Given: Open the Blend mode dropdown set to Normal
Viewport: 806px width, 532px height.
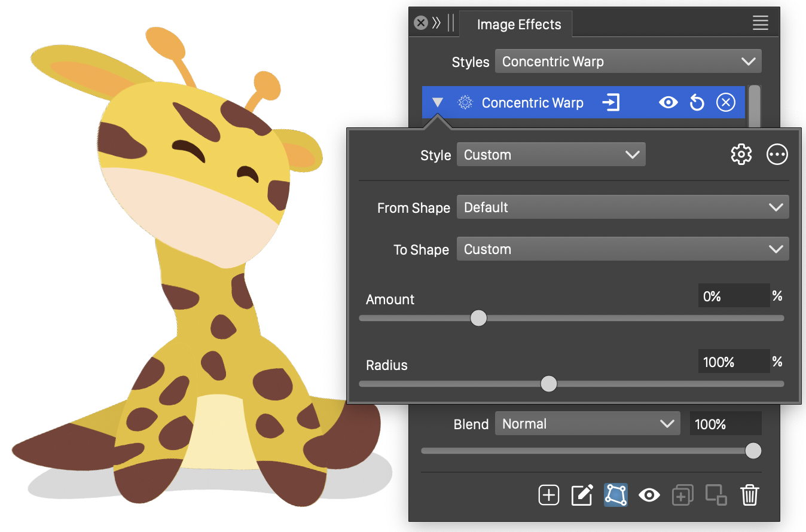Looking at the screenshot, I should (587, 424).
